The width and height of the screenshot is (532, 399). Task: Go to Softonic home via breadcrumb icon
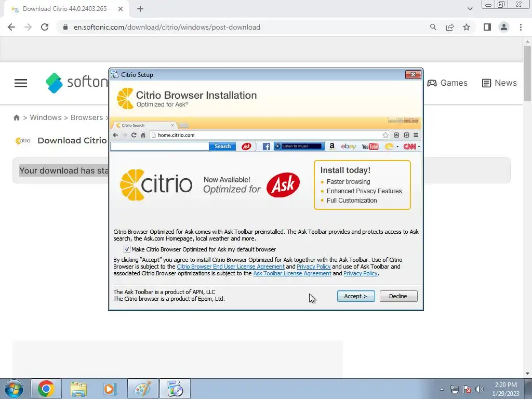[16, 117]
